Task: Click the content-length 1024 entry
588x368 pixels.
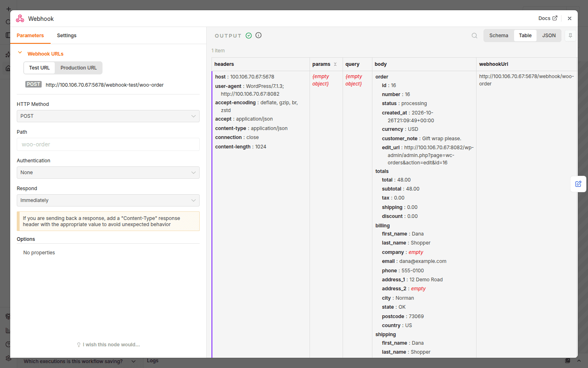Action: coord(241,147)
